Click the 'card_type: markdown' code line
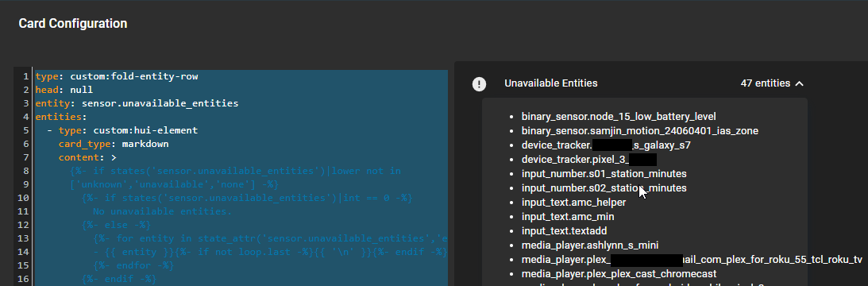 pos(114,144)
